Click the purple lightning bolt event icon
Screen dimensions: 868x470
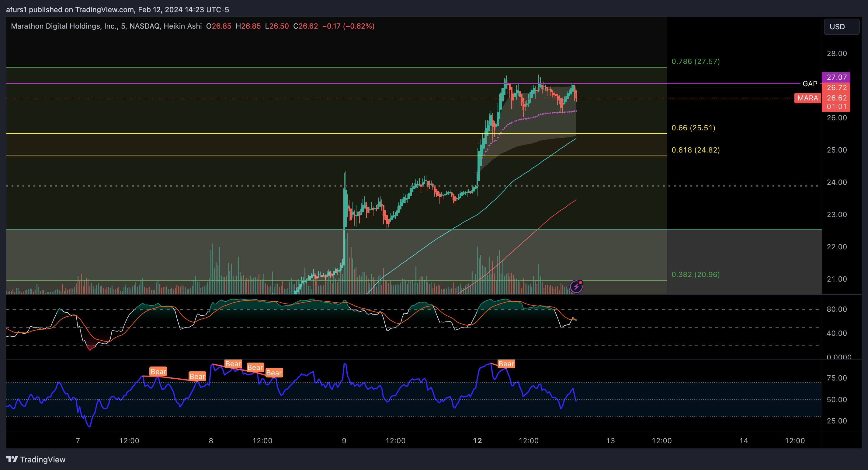(576, 286)
